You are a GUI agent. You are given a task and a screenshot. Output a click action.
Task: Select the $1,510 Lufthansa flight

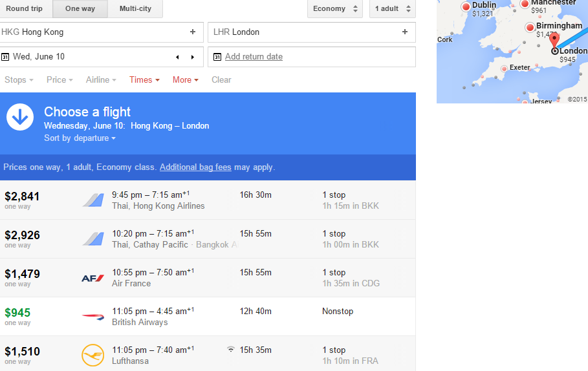click(208, 354)
